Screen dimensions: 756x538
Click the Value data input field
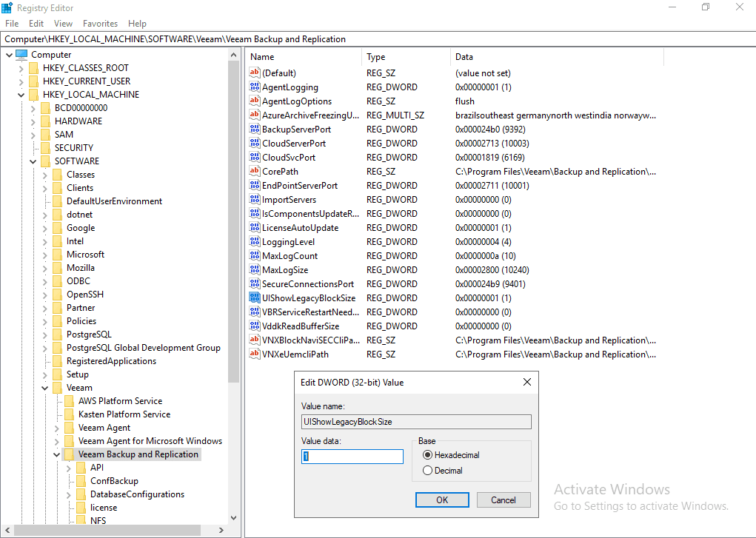[352, 457]
